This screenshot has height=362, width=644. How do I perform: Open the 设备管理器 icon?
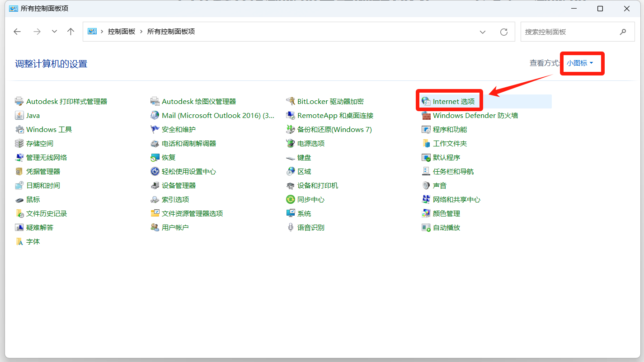click(x=155, y=185)
